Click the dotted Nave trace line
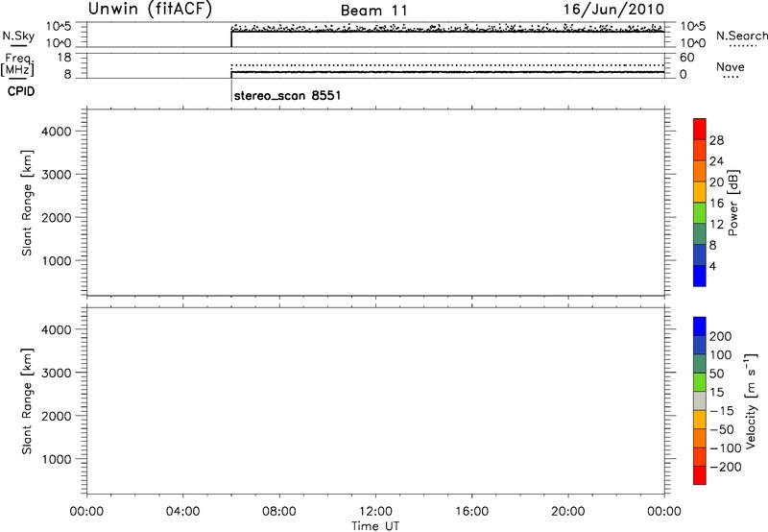The width and height of the screenshot is (768, 532). [x=447, y=64]
